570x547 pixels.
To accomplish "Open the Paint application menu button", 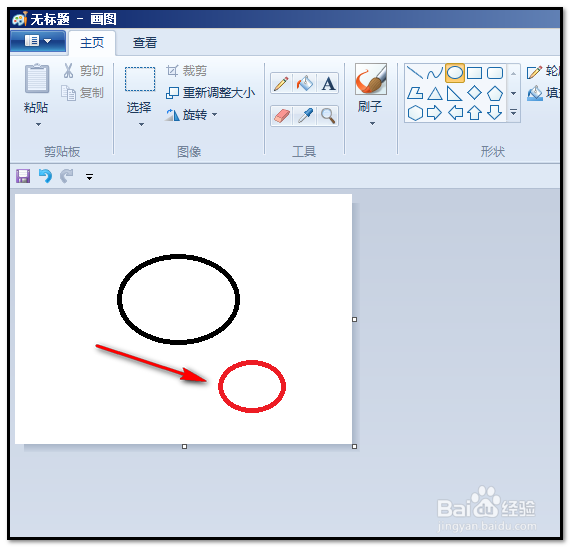I will [x=38, y=41].
